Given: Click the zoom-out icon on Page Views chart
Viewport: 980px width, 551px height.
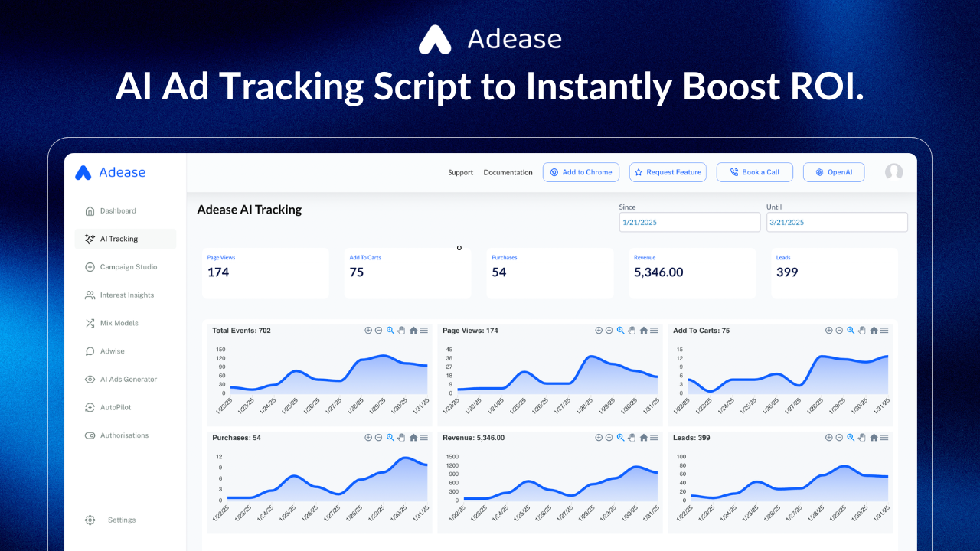Looking at the screenshot, I should 609,330.
